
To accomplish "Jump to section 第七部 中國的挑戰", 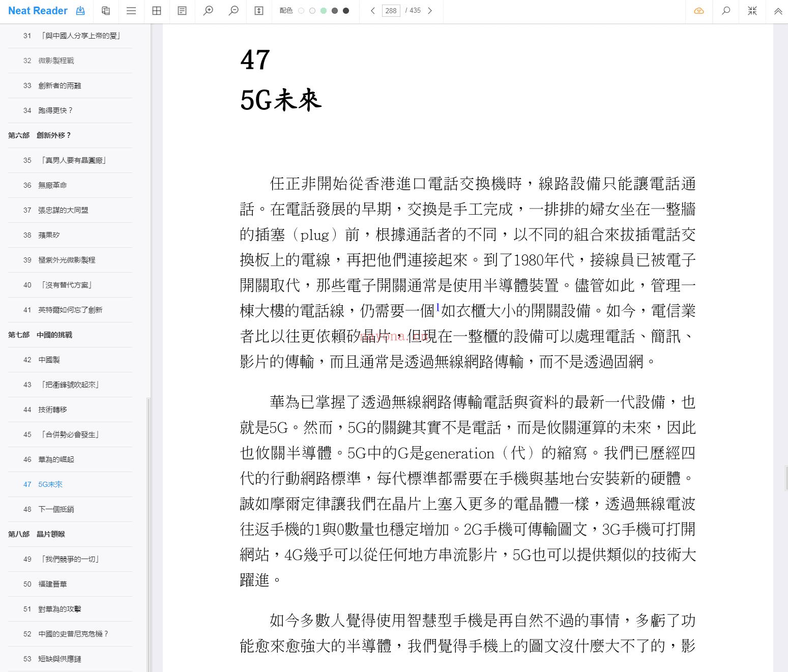I will click(x=70, y=335).
